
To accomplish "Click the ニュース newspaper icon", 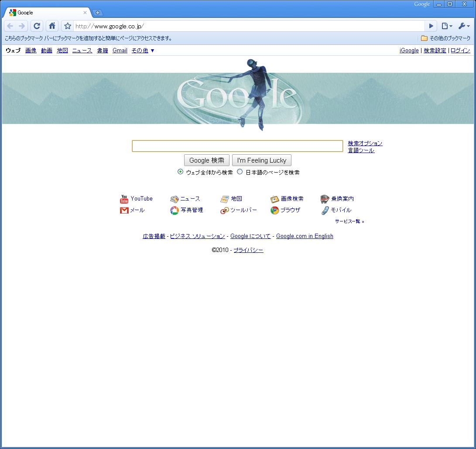I will (x=174, y=199).
